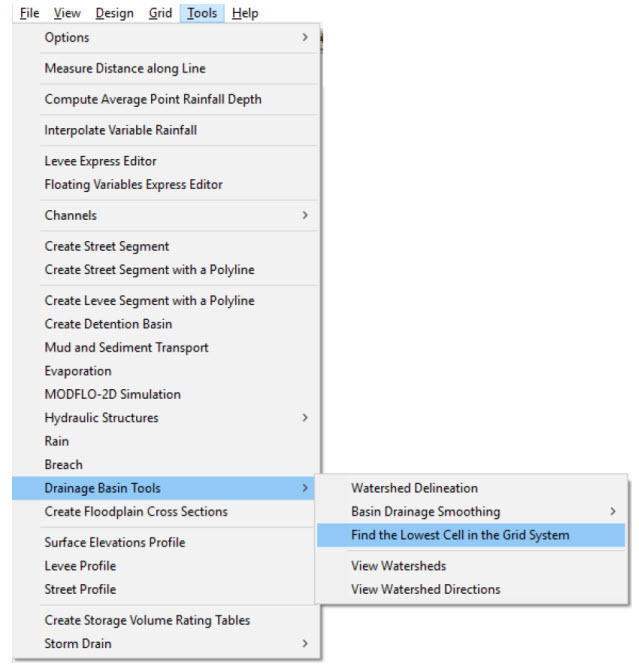Select Create Storage Volume Rating Tables
This screenshot has width=639, height=664.
point(147,620)
